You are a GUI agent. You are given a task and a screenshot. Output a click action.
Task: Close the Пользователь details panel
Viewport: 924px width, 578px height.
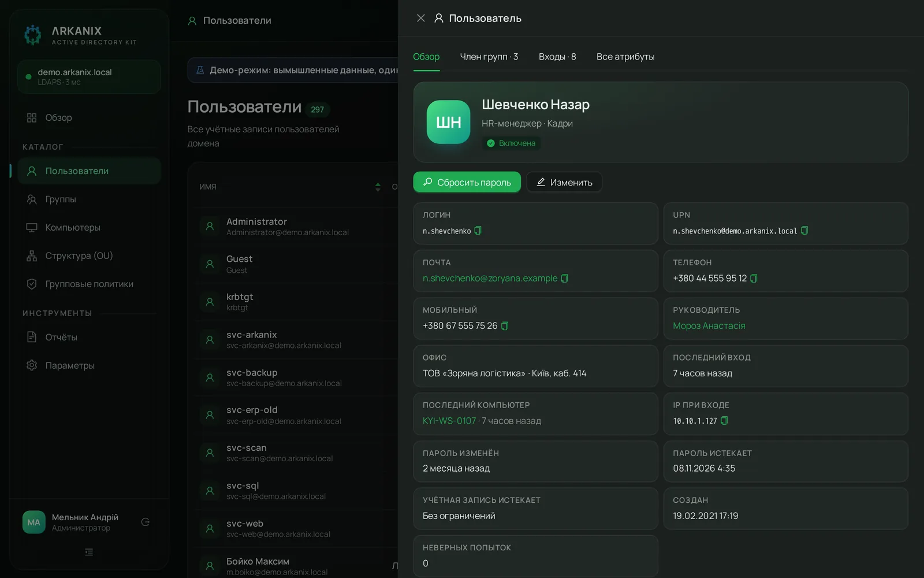click(x=421, y=18)
